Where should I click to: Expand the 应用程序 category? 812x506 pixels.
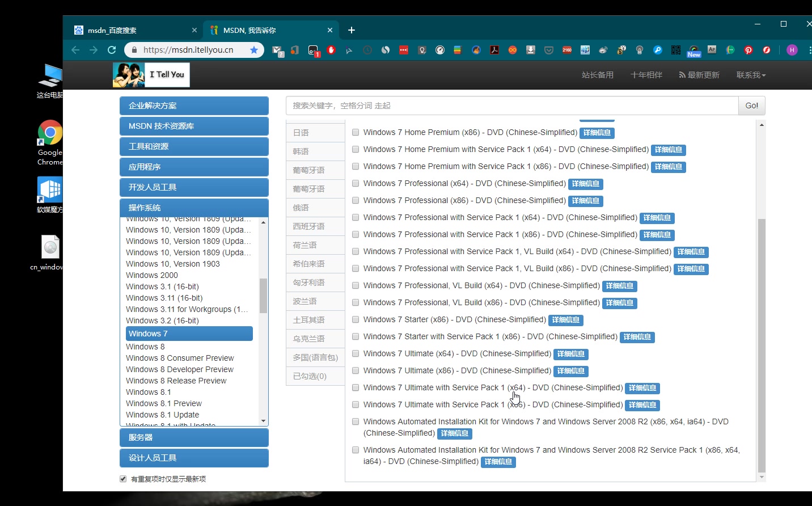click(194, 167)
